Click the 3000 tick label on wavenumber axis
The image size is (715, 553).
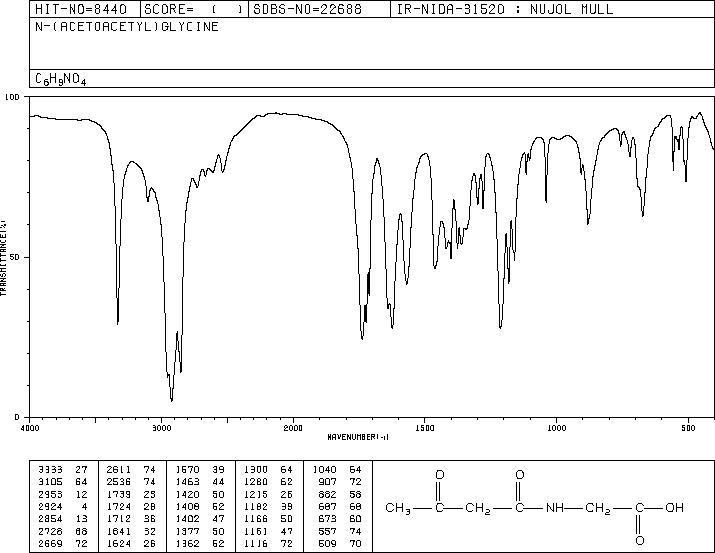(x=161, y=428)
